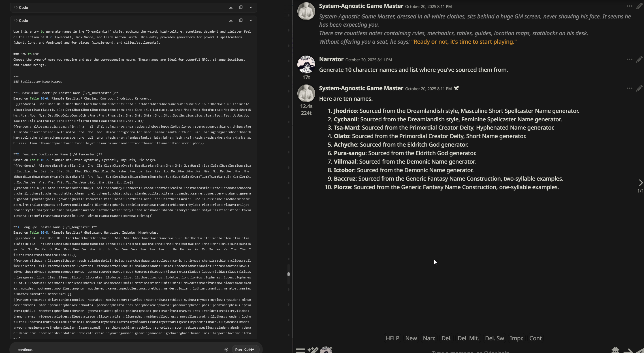Download the second Code block

pos(231,20)
